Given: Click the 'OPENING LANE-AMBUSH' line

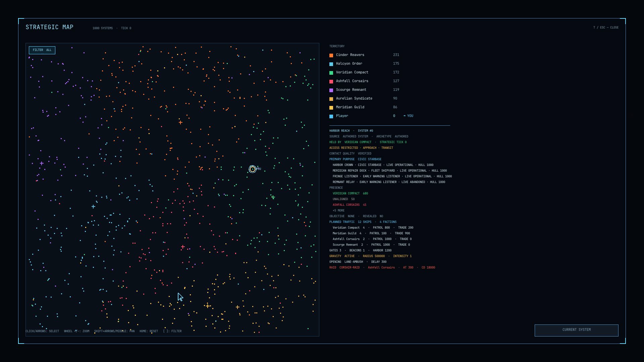Looking at the screenshot, I should coord(358,262).
